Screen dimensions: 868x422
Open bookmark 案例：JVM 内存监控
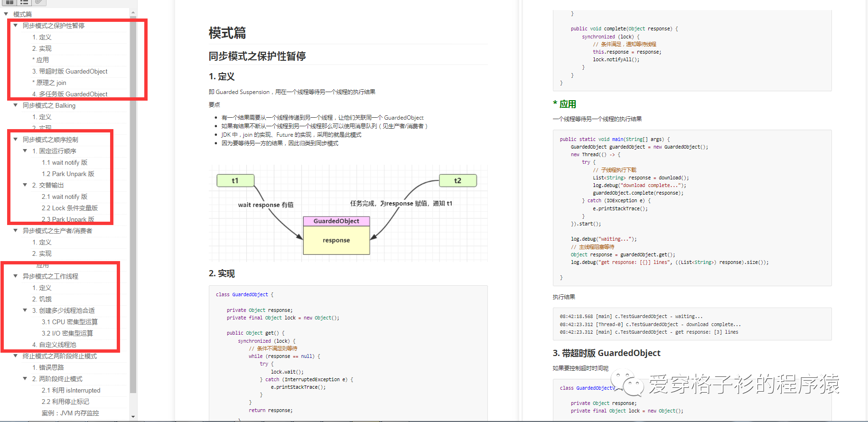click(70, 413)
